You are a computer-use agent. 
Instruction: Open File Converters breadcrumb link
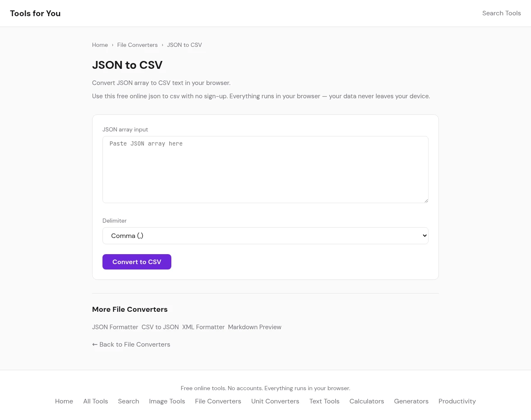click(137, 45)
